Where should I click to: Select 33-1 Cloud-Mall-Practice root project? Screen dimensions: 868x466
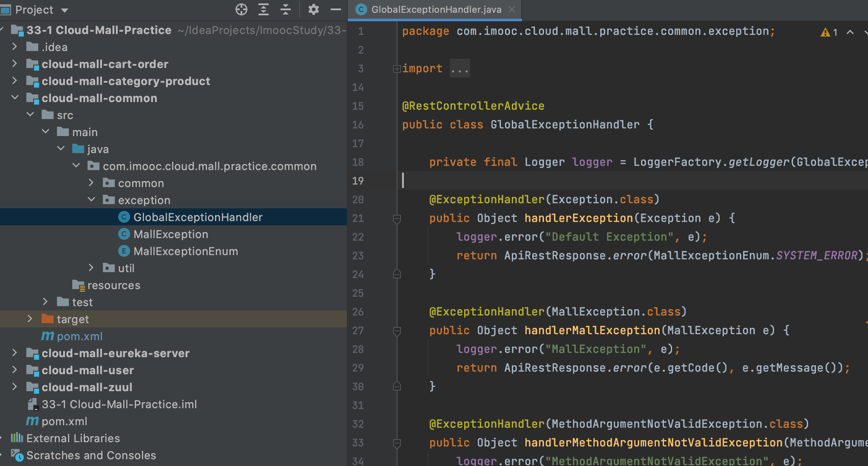click(x=173, y=30)
